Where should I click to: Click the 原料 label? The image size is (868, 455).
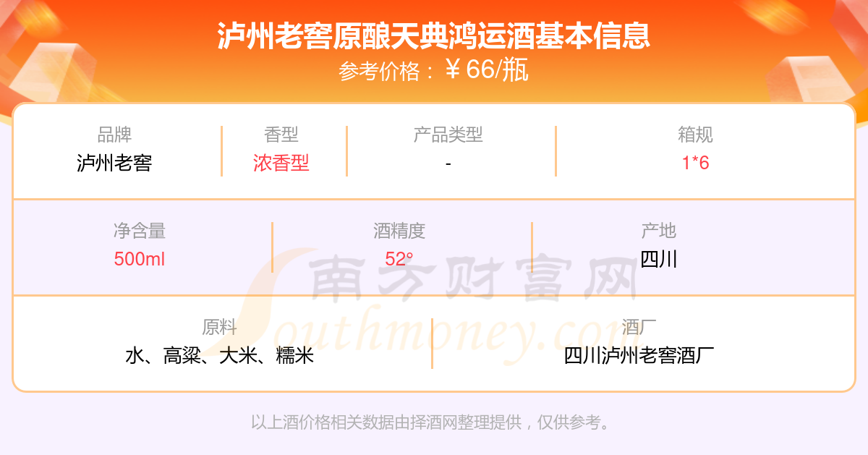tap(220, 328)
